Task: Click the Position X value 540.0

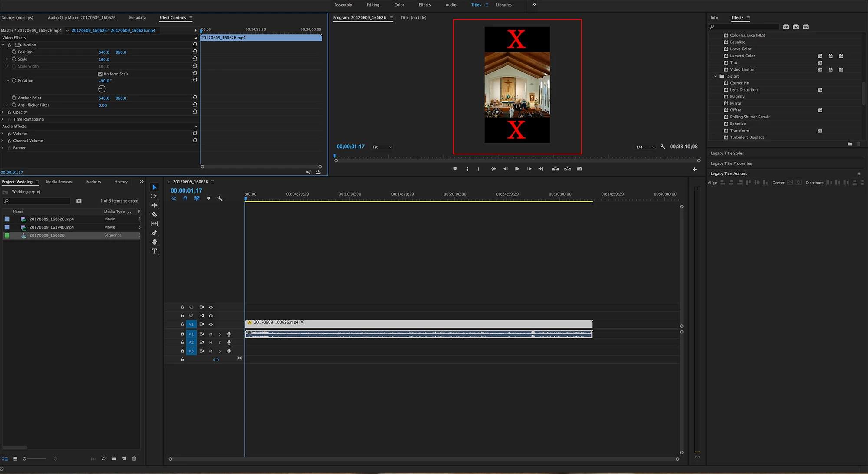Action: pyautogui.click(x=104, y=52)
